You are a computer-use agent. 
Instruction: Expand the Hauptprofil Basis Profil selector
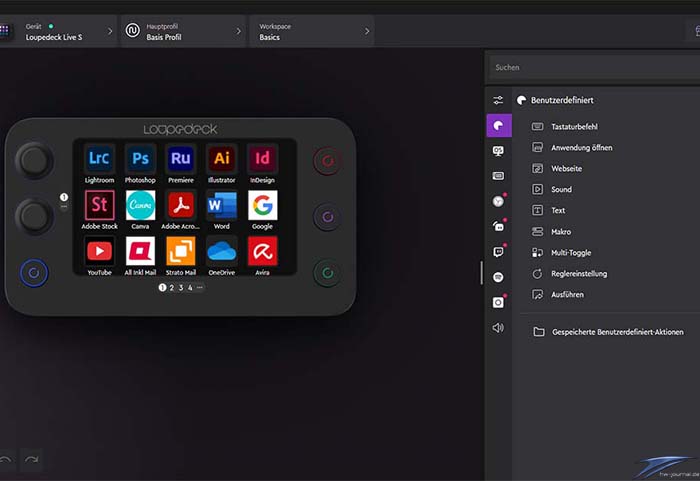click(x=183, y=31)
